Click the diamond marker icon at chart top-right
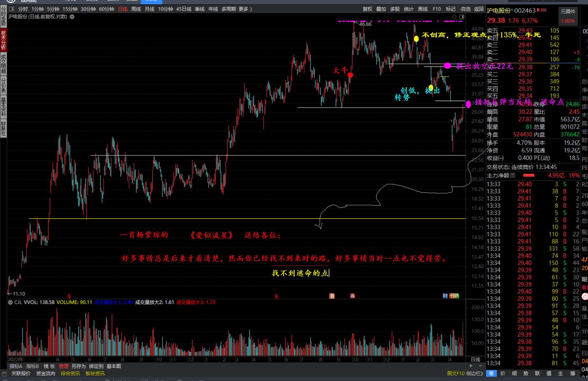 (454, 17)
